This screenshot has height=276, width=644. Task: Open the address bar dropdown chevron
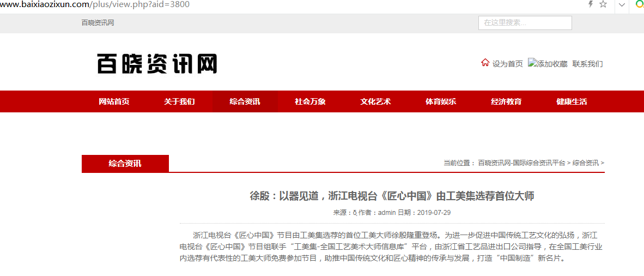click(622, 5)
